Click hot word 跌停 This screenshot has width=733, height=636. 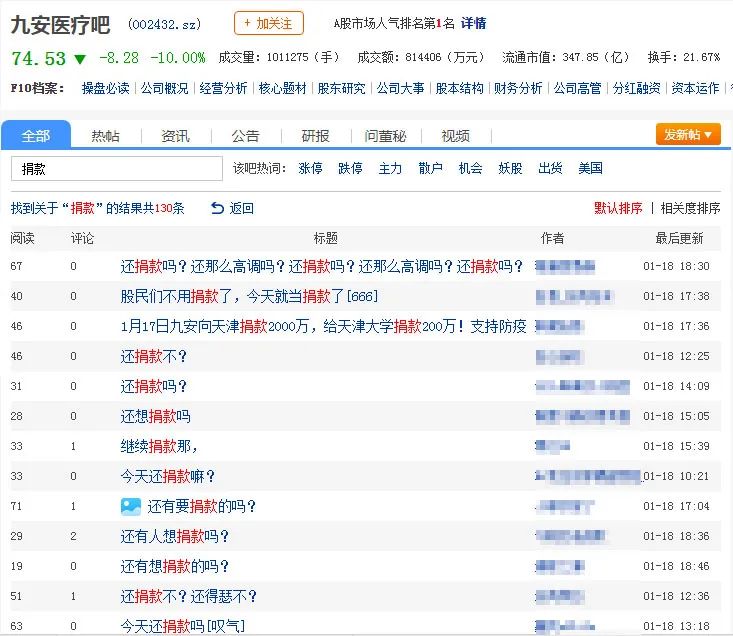351,168
